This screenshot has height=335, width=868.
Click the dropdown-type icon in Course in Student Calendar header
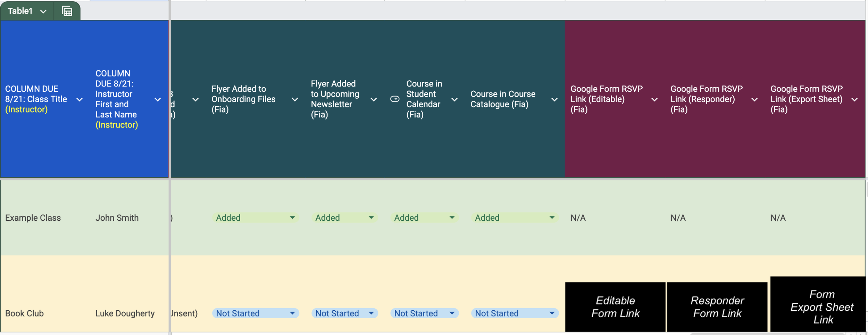point(395,99)
